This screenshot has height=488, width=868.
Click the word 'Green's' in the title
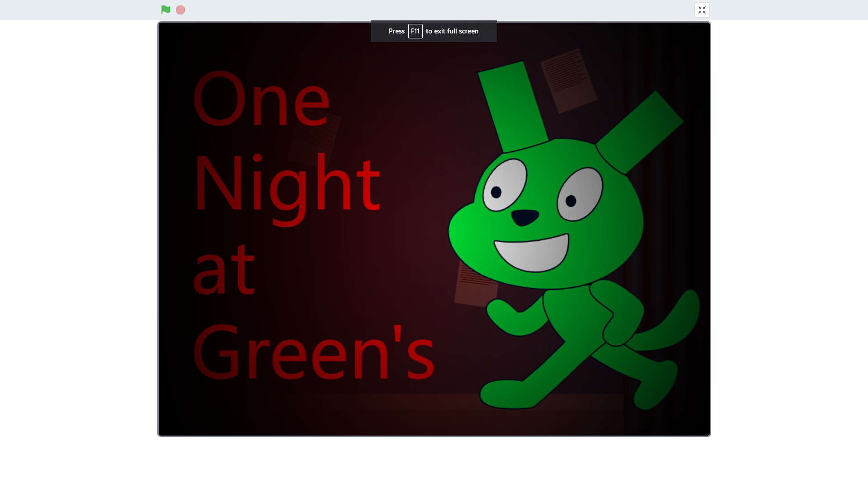(x=313, y=352)
